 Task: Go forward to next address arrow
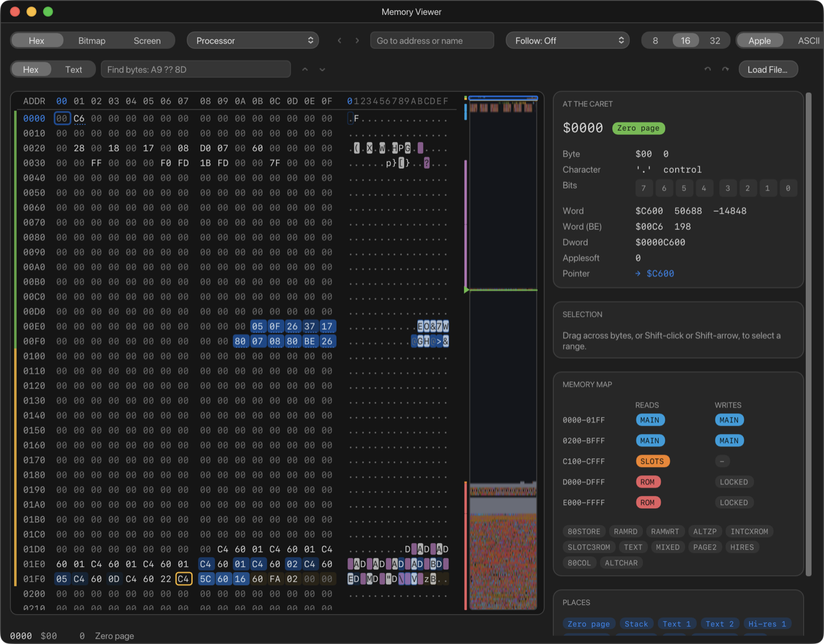pos(357,41)
